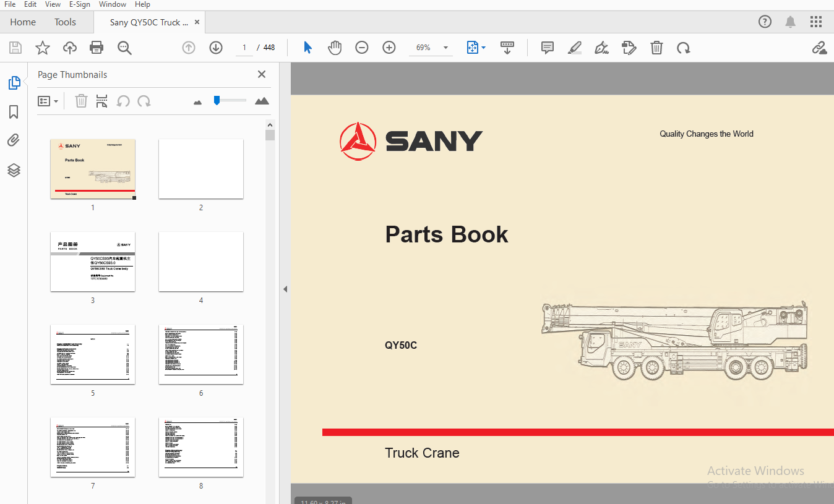Activate the hand pan tool

pos(335,48)
